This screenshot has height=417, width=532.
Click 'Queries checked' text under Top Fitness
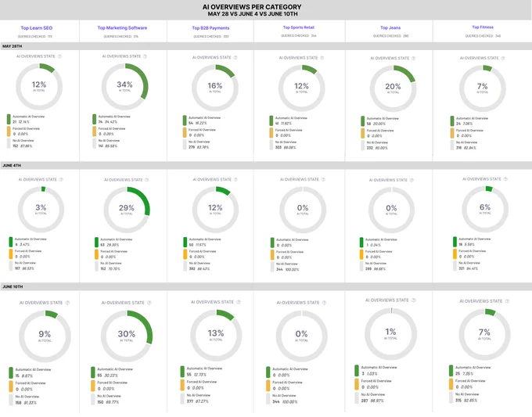[x=483, y=36]
